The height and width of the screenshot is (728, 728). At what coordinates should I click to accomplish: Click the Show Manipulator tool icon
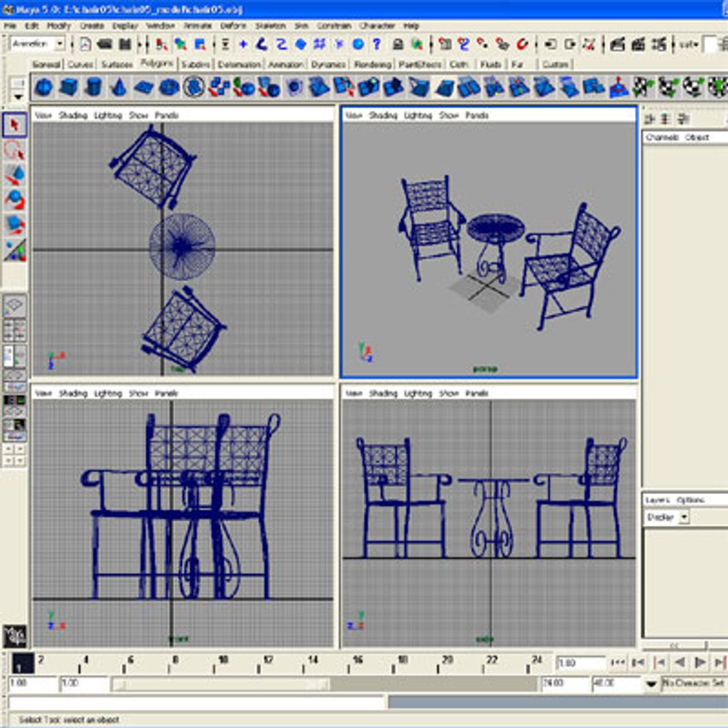14,250
